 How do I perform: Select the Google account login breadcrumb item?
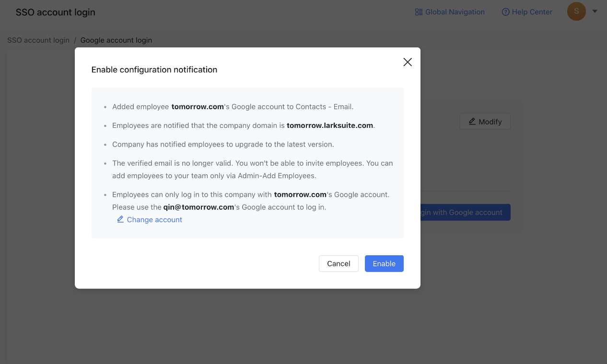[116, 40]
